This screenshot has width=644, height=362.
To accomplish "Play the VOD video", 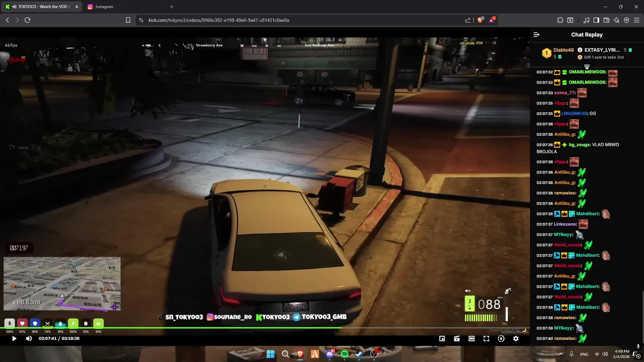I will (x=14, y=339).
